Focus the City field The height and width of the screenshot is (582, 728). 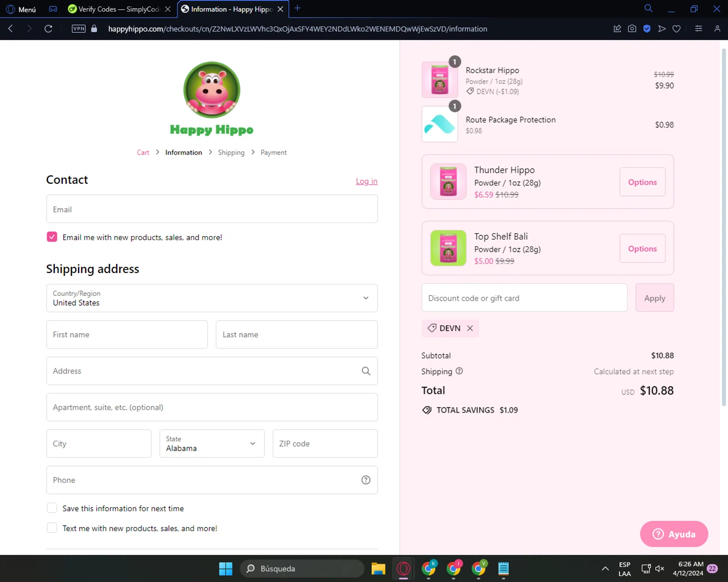tap(99, 443)
